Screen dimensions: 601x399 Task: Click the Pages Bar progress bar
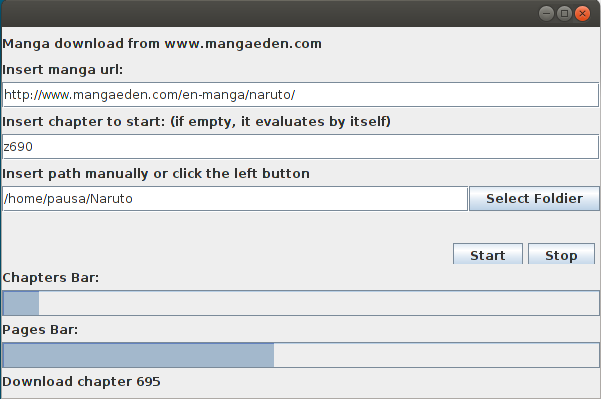(x=301, y=355)
